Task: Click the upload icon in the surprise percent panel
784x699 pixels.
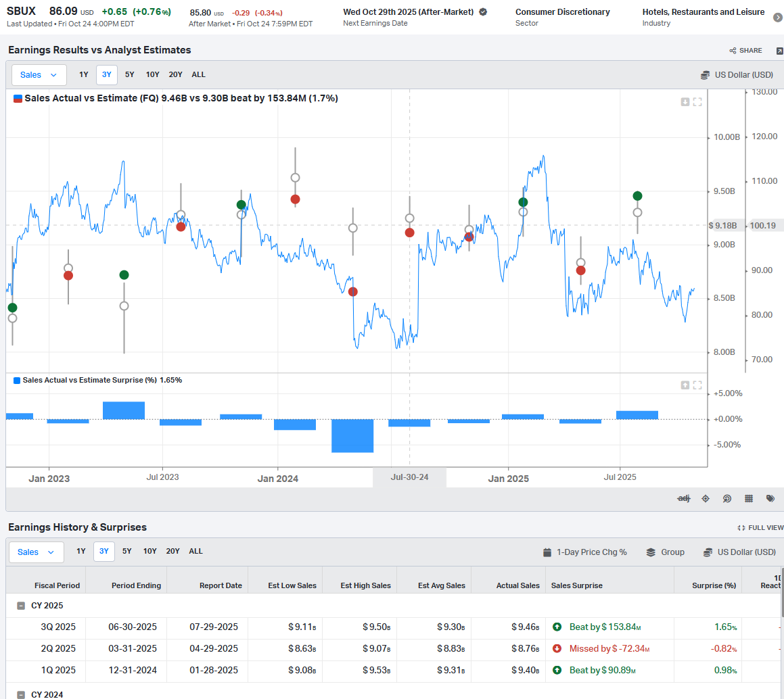Action: pyautogui.click(x=685, y=385)
